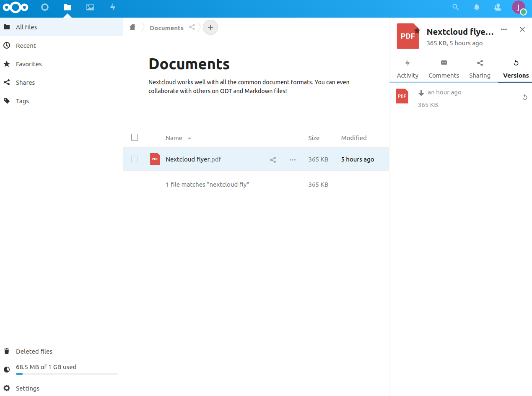Open the user avatar menu
The width and height of the screenshot is (532, 396).
tap(519, 7)
